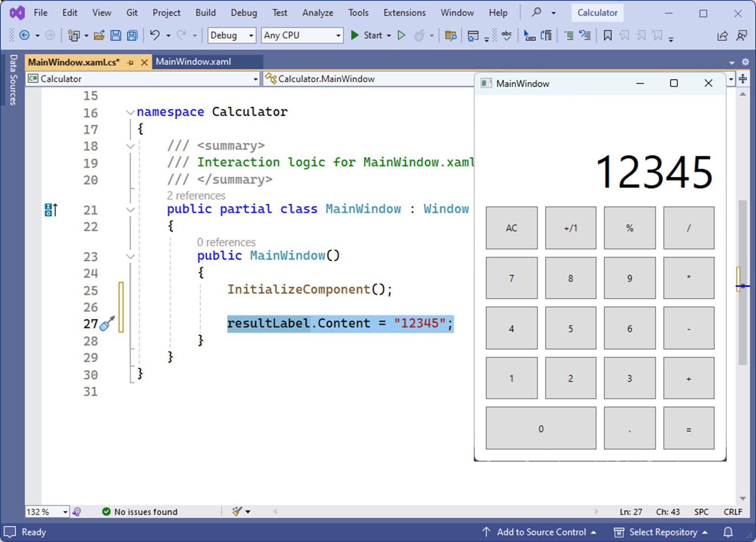Pin the MainWindow.xaml.cs tab
Screen dimensions: 756x542
130,63
